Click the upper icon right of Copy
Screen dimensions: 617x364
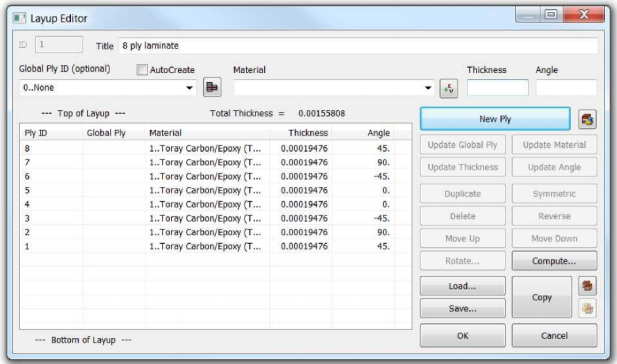click(x=587, y=286)
